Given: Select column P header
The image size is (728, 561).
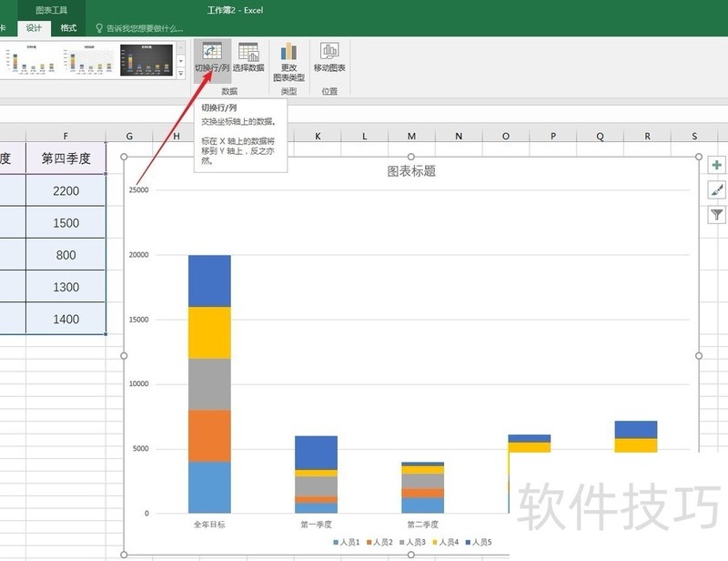Looking at the screenshot, I should point(553,136).
